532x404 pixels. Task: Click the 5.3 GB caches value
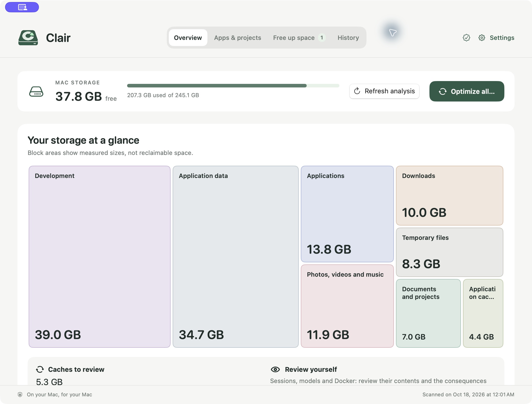tap(49, 382)
